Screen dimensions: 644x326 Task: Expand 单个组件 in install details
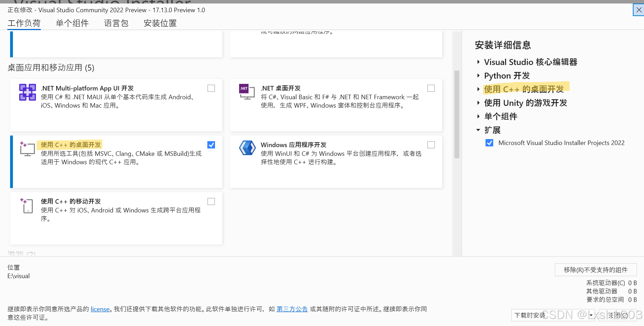(x=478, y=117)
